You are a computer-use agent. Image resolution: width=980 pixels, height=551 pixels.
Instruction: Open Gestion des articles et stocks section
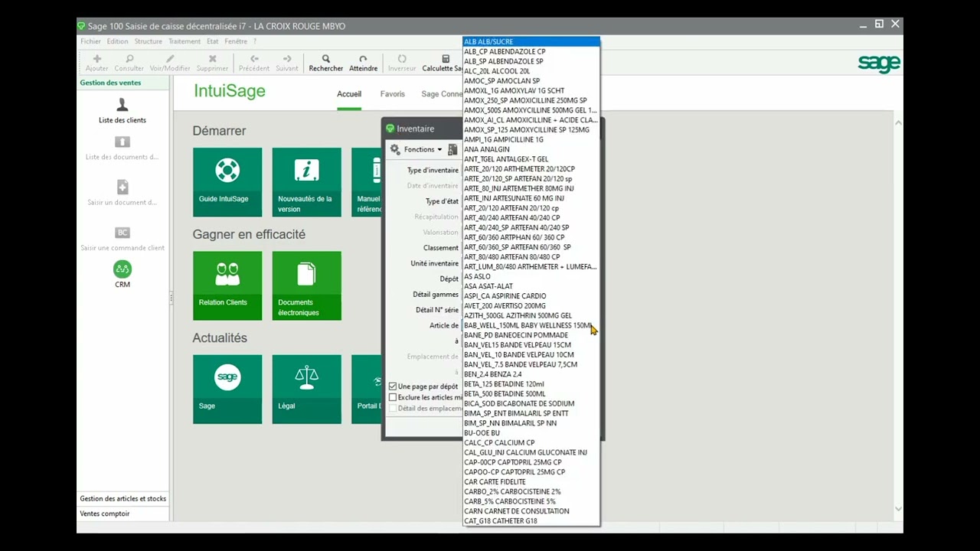pos(123,499)
